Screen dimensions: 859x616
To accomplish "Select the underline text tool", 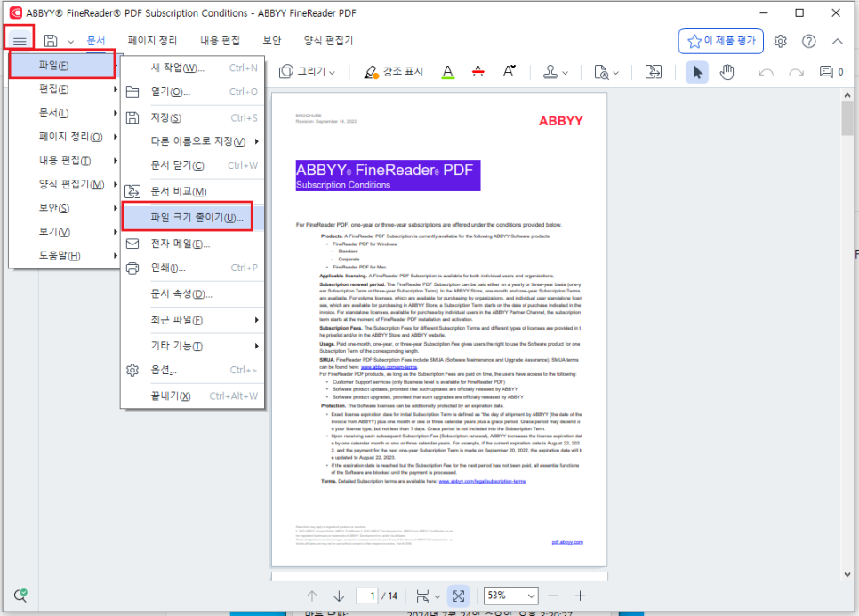I will tap(448, 72).
